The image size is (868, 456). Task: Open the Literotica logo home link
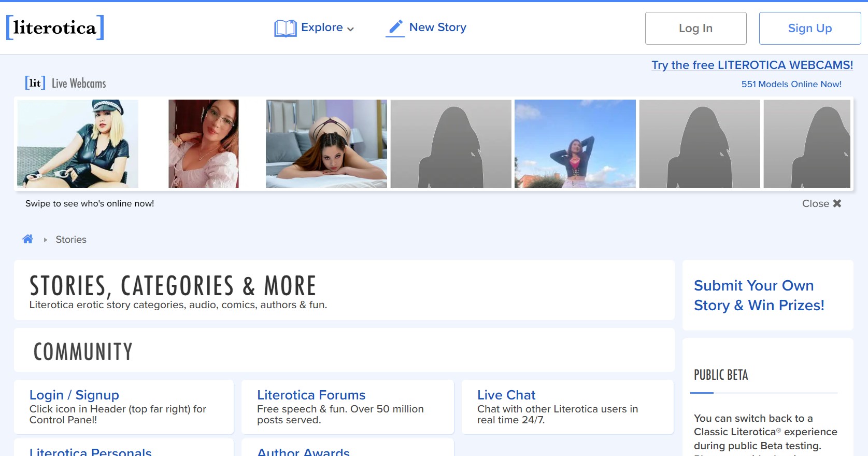pyautogui.click(x=55, y=27)
